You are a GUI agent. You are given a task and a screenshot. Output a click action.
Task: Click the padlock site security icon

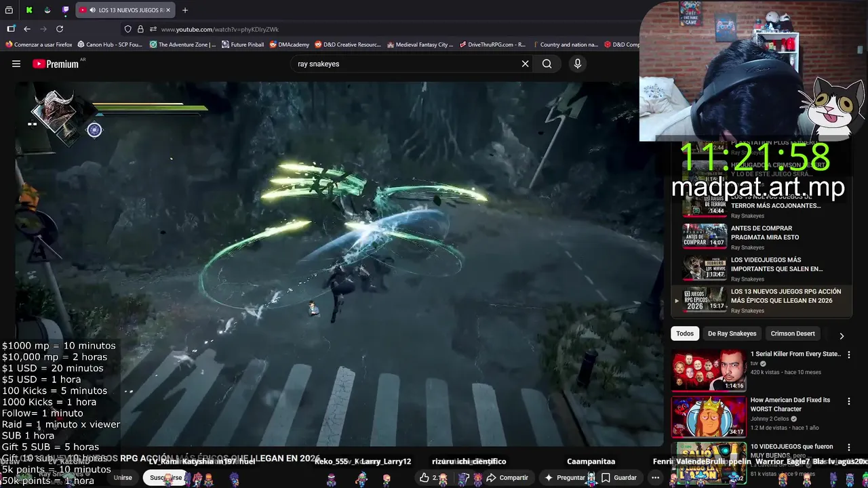click(140, 29)
